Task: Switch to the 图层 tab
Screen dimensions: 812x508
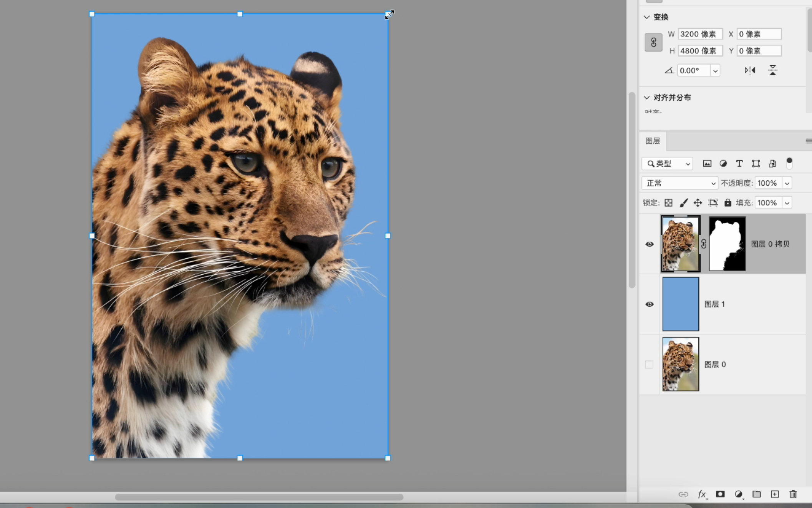Action: point(653,141)
